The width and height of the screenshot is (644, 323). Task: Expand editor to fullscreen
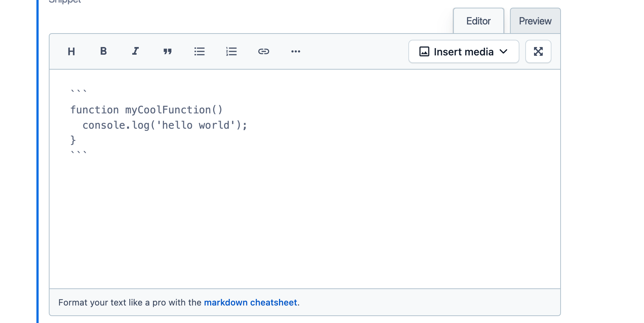[x=538, y=51]
